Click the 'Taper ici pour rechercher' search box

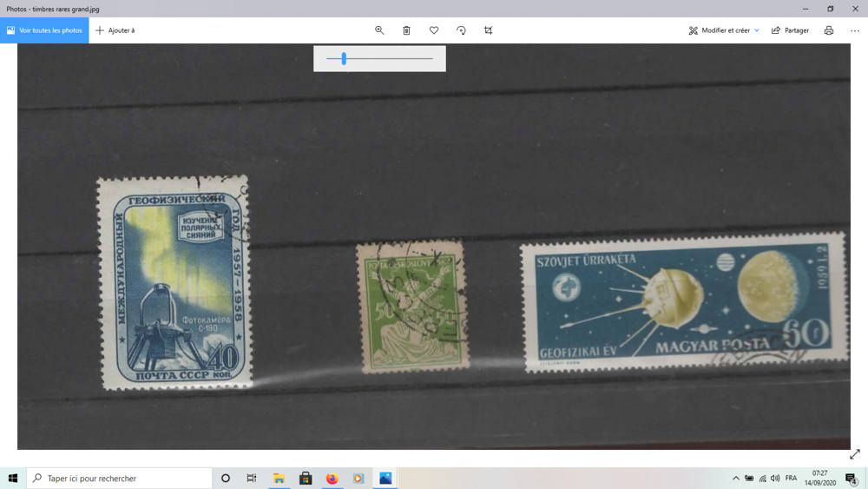point(119,478)
